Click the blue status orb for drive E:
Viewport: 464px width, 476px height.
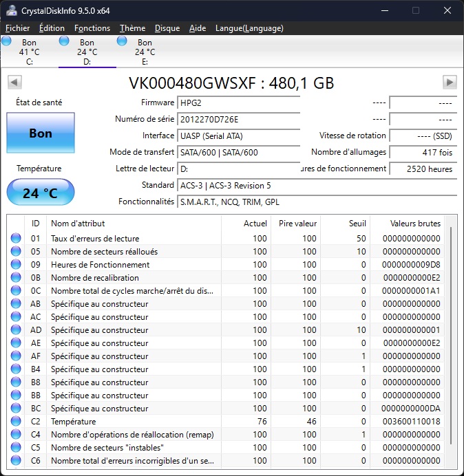coord(122,41)
